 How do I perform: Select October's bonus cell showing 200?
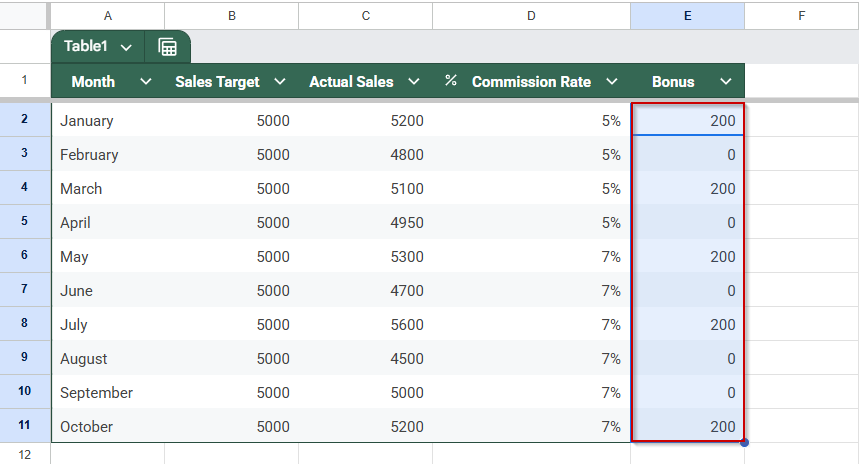coord(688,426)
